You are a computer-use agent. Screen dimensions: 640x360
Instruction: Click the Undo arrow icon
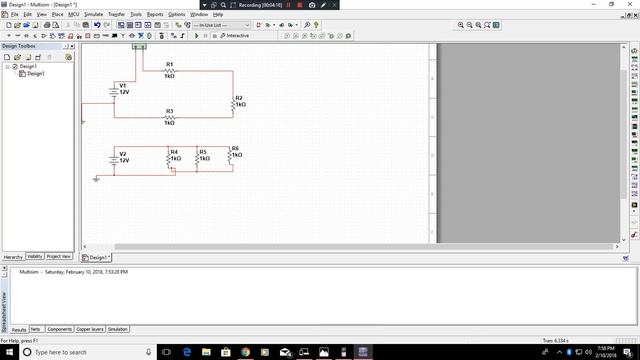(97, 25)
